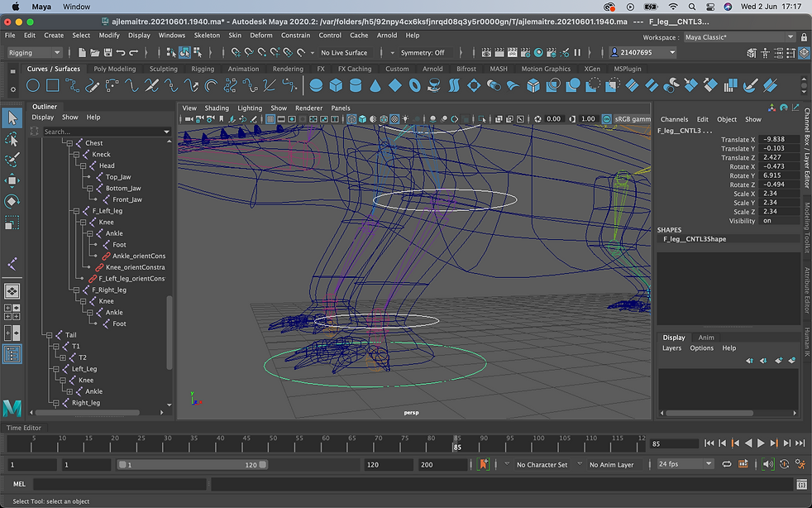Open the Outliner search filter dropdown arrow
812x508 pixels.
[x=166, y=132]
